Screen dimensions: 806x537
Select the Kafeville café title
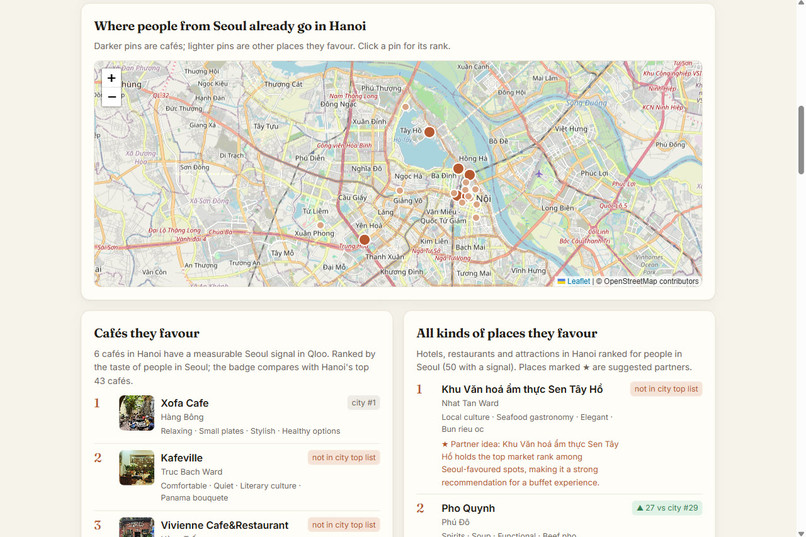[x=181, y=458]
